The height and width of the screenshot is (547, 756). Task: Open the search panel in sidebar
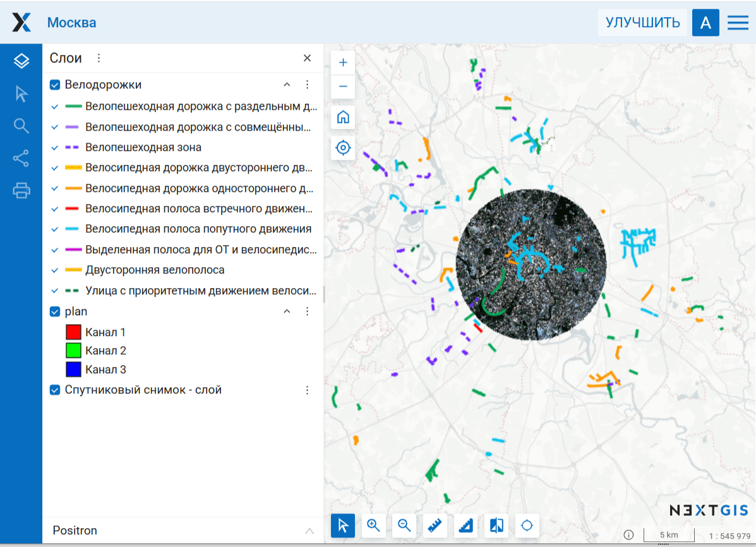pos(21,126)
